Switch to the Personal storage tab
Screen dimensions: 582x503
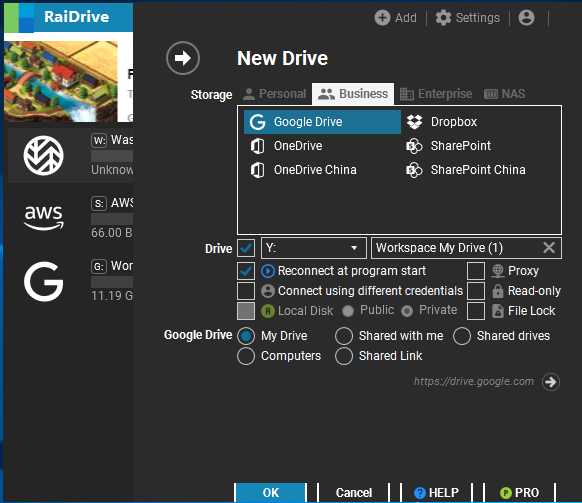click(275, 94)
